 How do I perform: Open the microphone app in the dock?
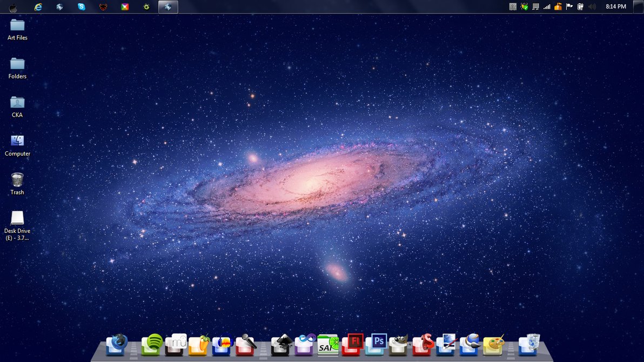point(246,344)
